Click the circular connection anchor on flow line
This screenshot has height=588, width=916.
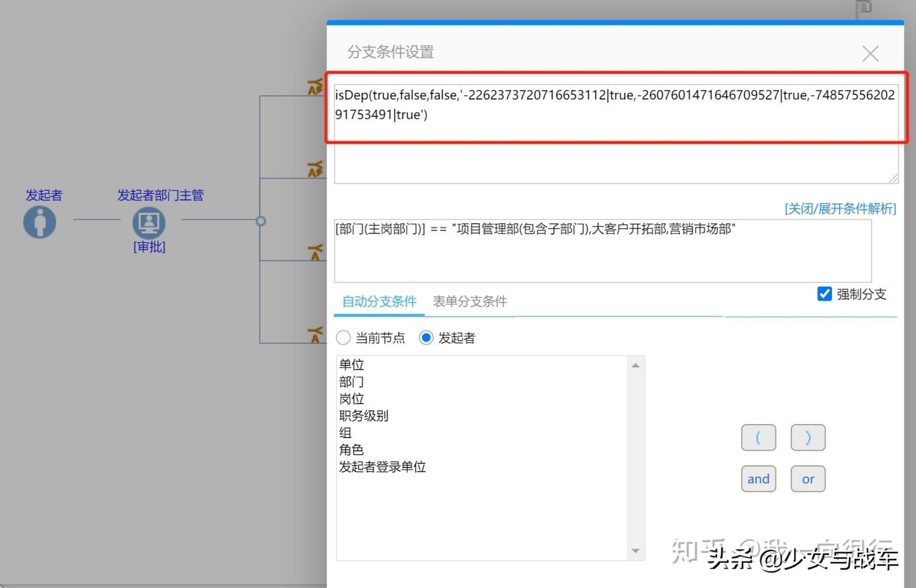pos(261,221)
